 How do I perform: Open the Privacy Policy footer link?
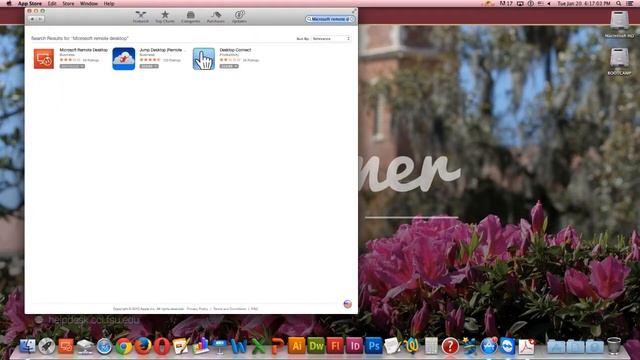point(198,309)
